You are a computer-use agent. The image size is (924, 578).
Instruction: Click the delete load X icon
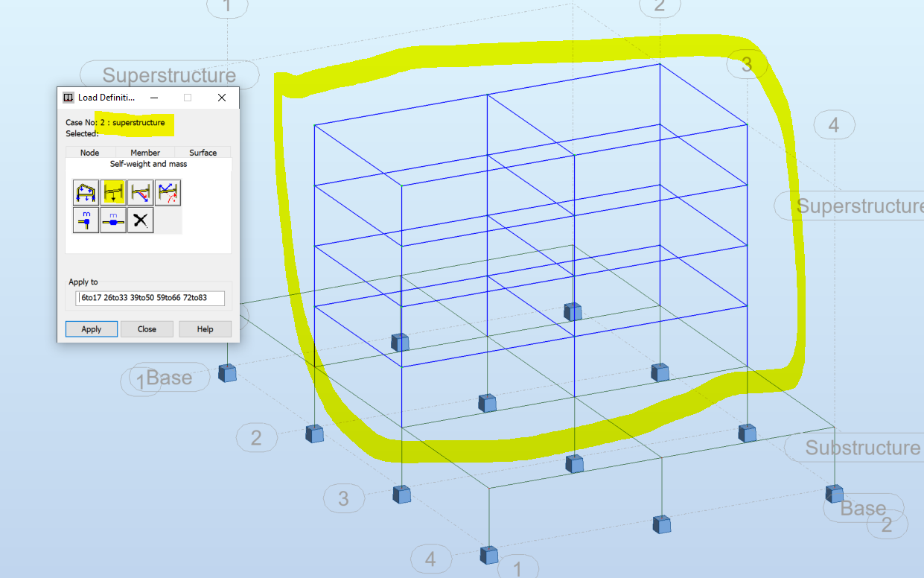(x=140, y=220)
